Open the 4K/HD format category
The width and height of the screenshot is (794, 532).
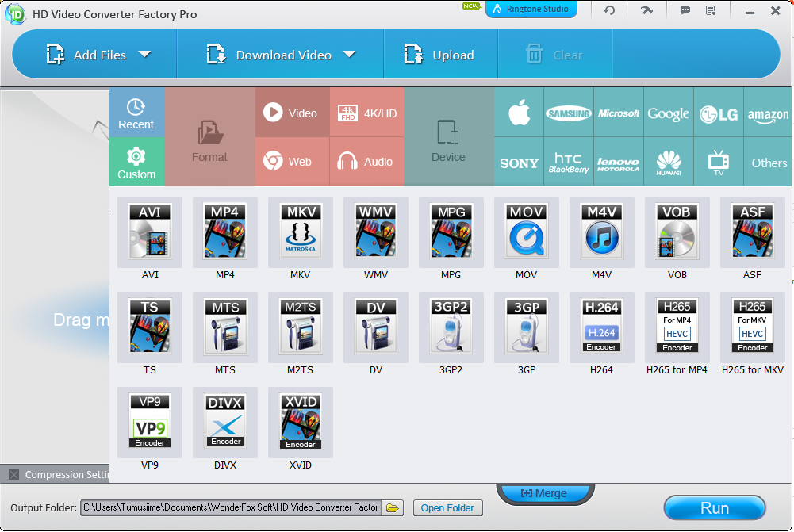[x=366, y=112]
